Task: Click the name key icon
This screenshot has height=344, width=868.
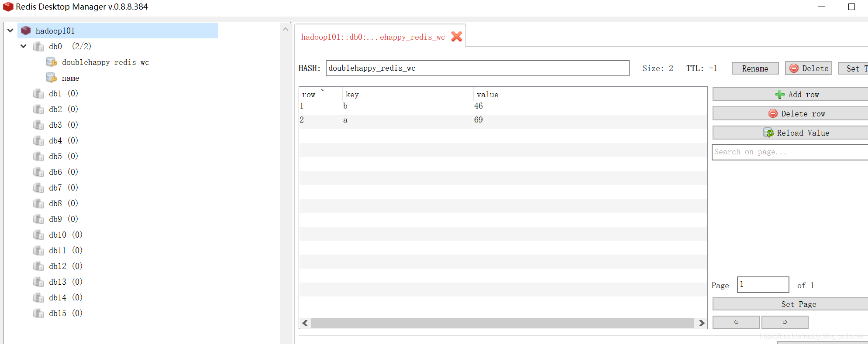Action: point(52,78)
